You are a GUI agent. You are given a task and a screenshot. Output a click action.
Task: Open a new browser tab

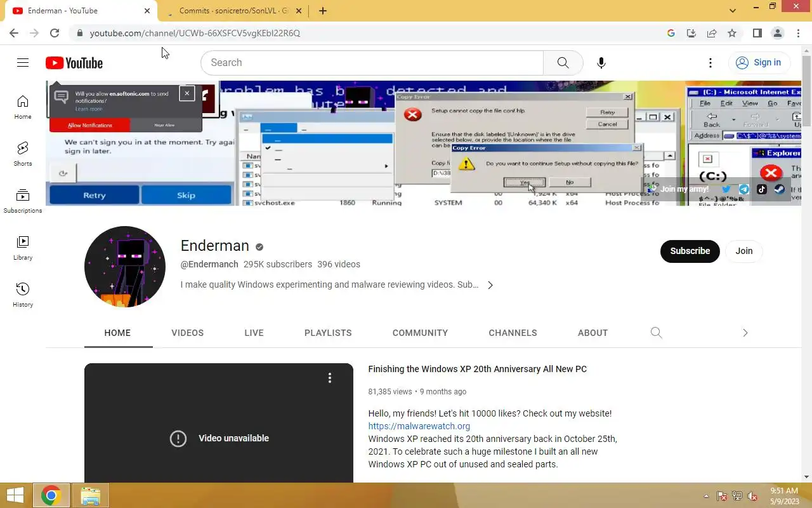pyautogui.click(x=322, y=11)
